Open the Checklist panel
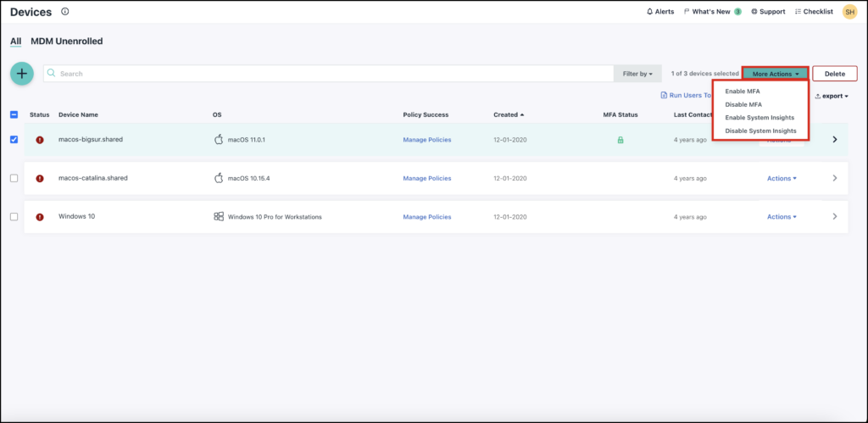 pyautogui.click(x=814, y=12)
